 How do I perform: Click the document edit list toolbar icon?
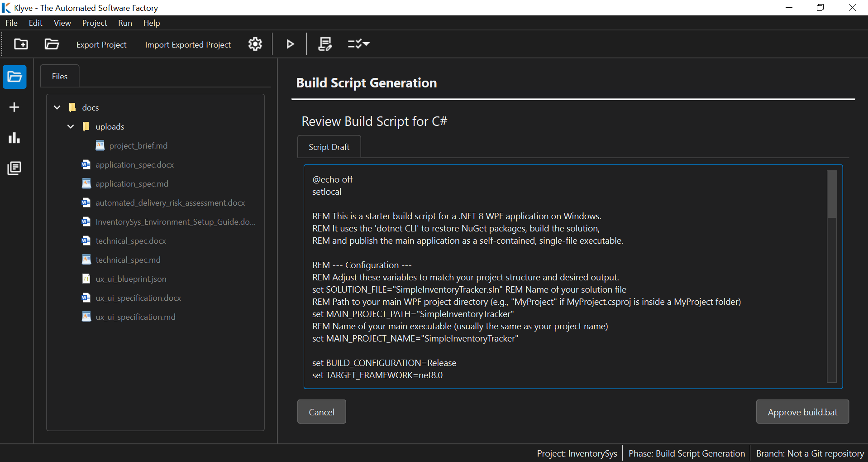pos(325,44)
